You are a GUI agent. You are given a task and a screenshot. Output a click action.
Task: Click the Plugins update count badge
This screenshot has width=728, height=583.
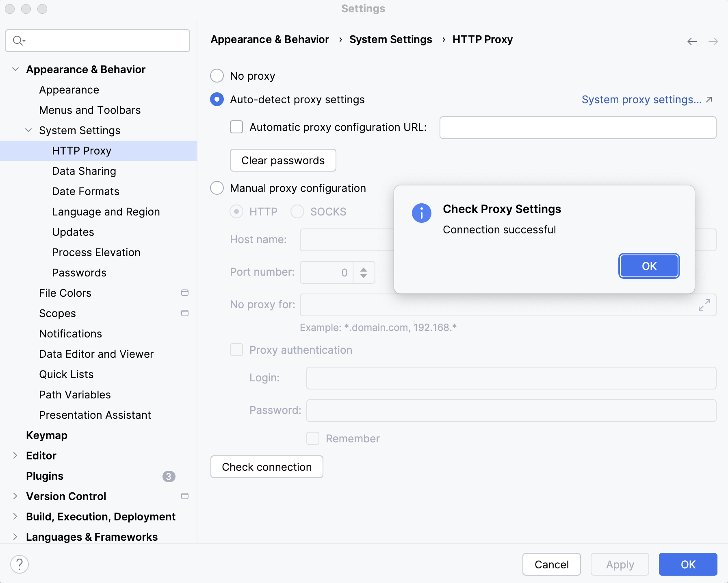[169, 476]
